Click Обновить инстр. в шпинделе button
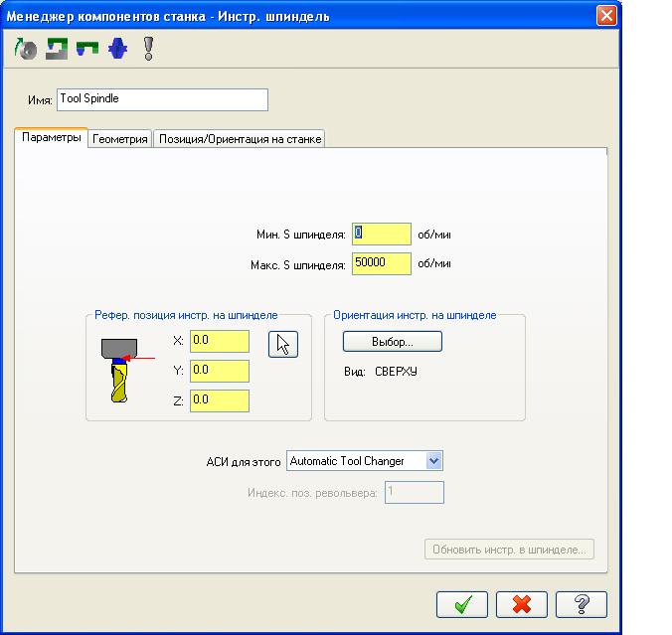The image size is (672, 635). (509, 550)
